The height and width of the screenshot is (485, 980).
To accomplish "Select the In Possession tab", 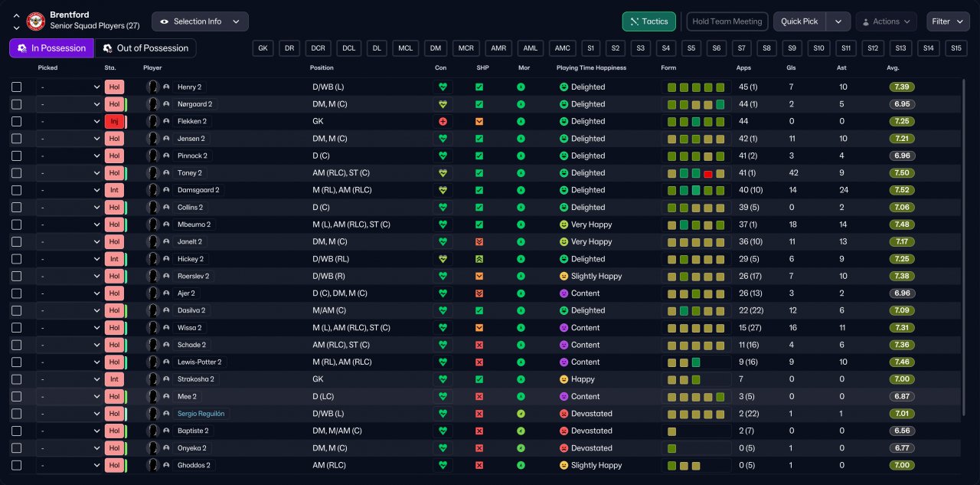I will [51, 48].
